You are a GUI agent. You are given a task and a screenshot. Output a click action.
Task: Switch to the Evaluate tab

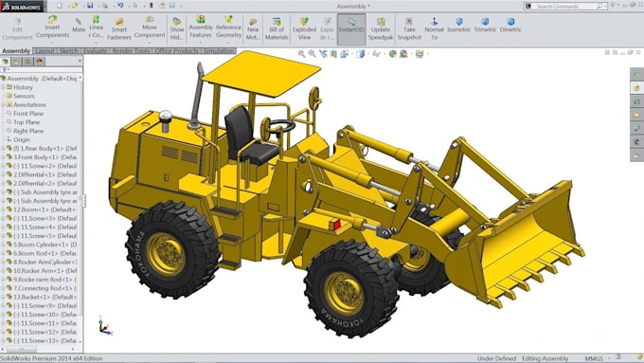95,50
